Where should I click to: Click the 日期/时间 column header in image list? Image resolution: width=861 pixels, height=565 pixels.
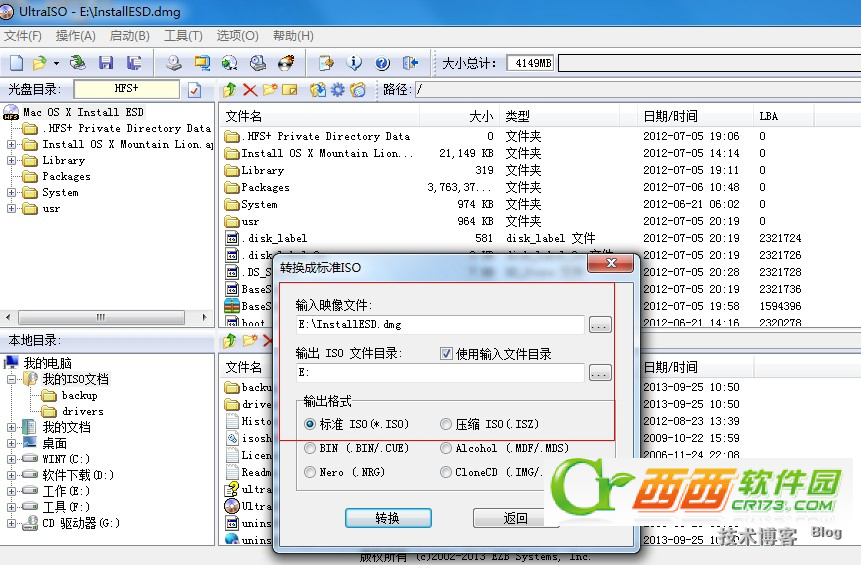(x=670, y=116)
